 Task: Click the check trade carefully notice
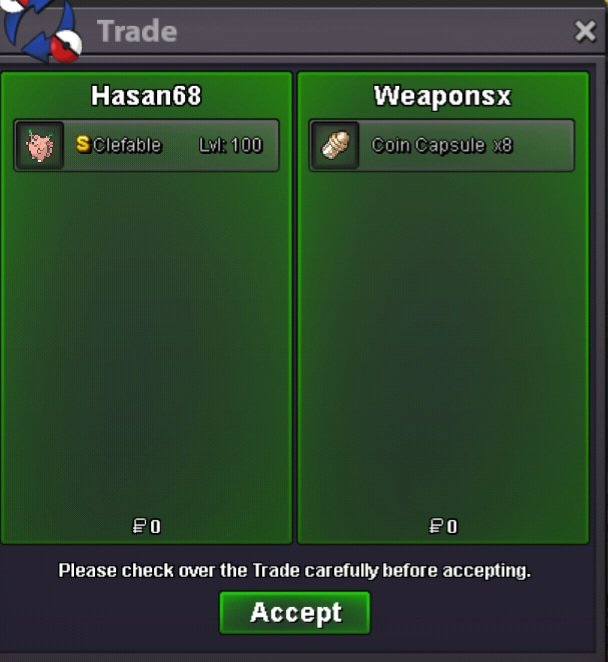(294, 571)
